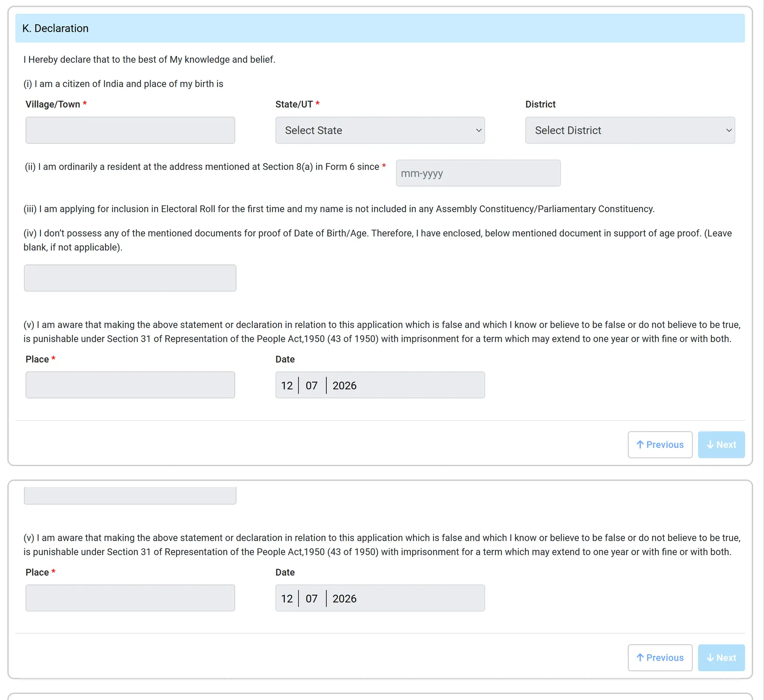
Task: Click the Date label in the K. Declaration card
Action: pos(285,360)
